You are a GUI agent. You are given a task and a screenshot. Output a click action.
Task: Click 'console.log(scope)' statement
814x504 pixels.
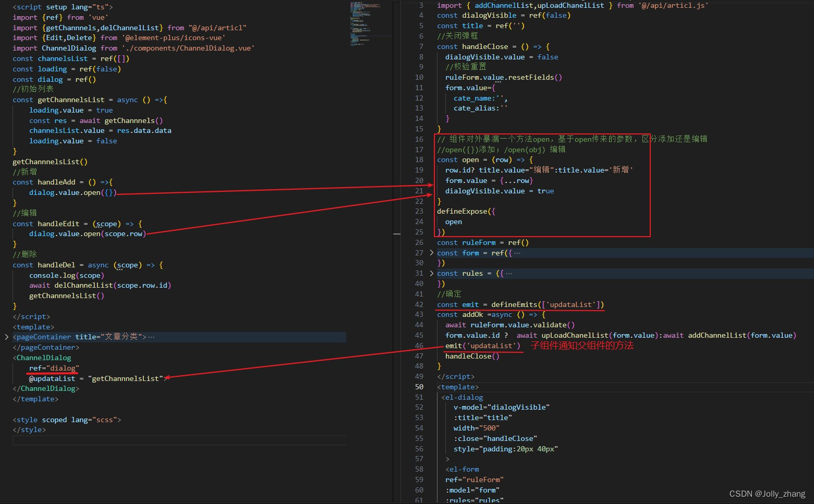67,275
